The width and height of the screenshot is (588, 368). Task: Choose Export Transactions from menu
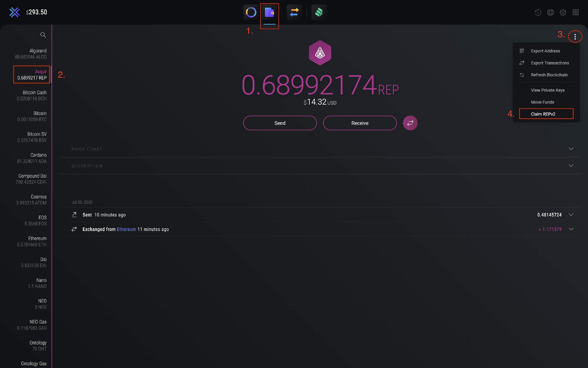(550, 63)
